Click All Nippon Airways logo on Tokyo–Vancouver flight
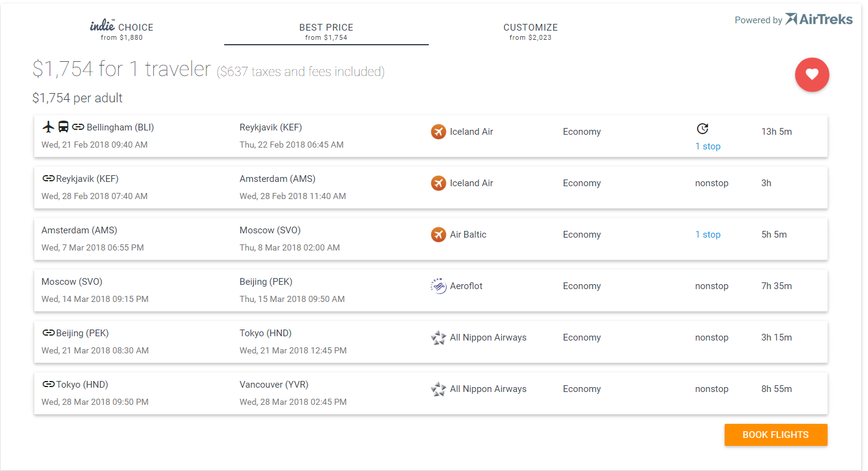Screen dimensions: 868x471 click(x=438, y=389)
